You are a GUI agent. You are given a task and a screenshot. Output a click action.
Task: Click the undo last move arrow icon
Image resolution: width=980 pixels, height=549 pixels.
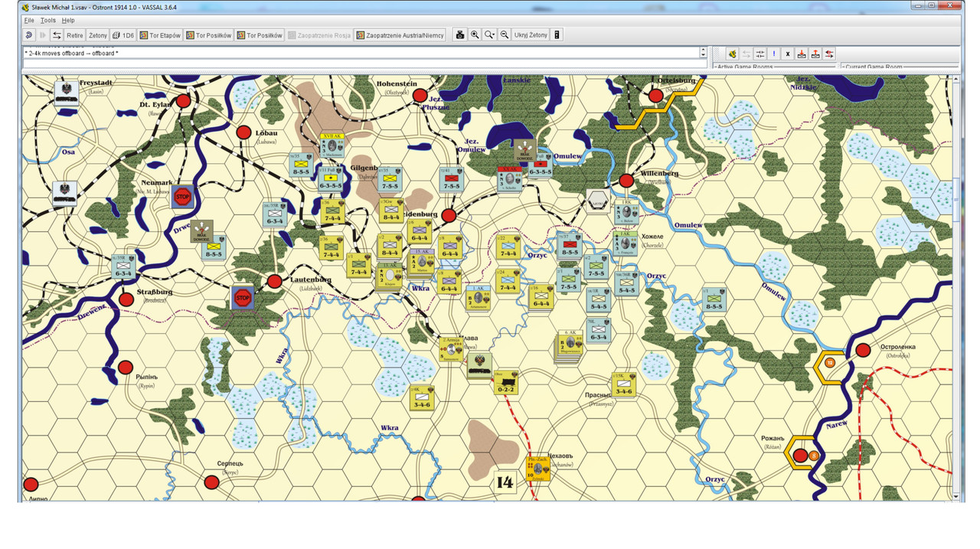29,35
